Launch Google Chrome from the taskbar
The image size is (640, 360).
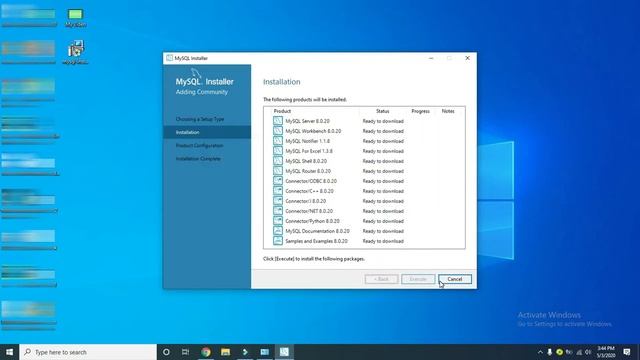(x=206, y=352)
